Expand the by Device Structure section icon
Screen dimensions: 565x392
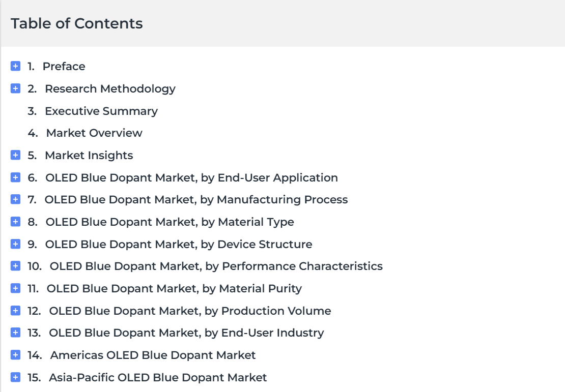16,244
